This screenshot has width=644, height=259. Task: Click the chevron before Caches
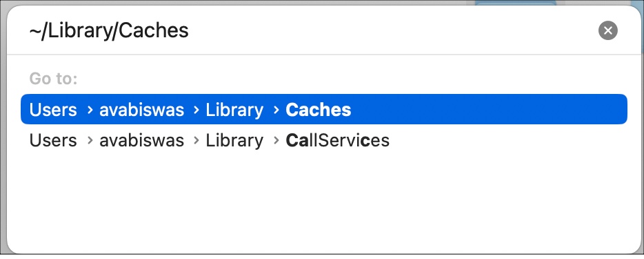(x=276, y=110)
